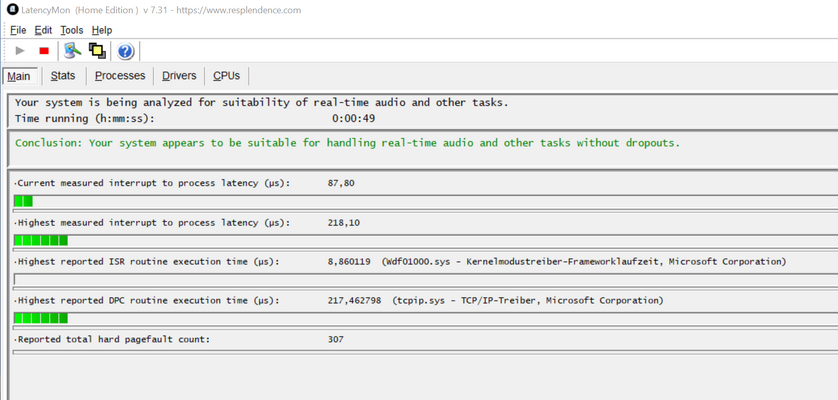Click the hard pagefault count value 307
The image size is (838, 400).
336,339
